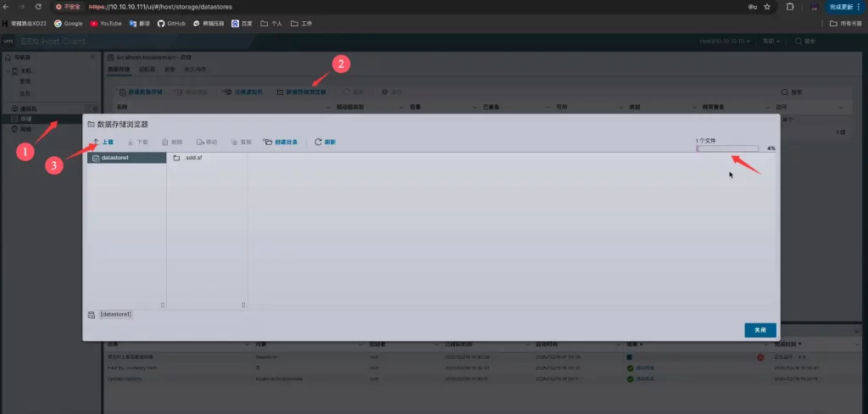The height and width of the screenshot is (414, 868).
Task: Create a new directory with 创建目录
Action: tap(281, 142)
